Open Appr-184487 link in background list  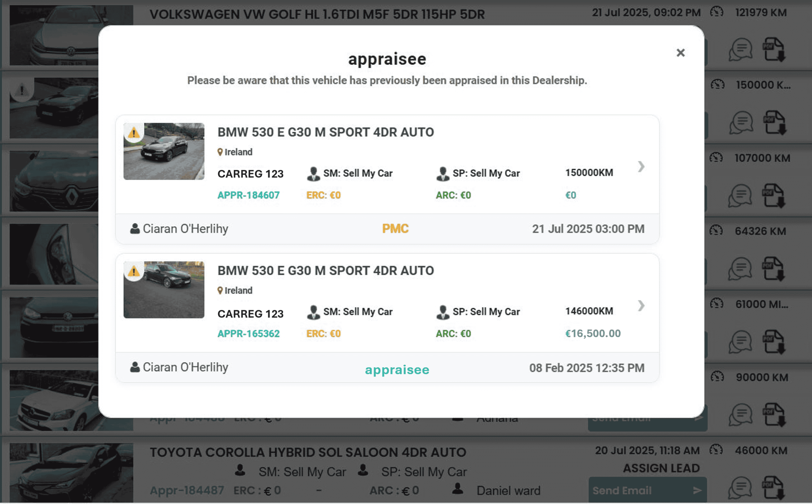187,490
